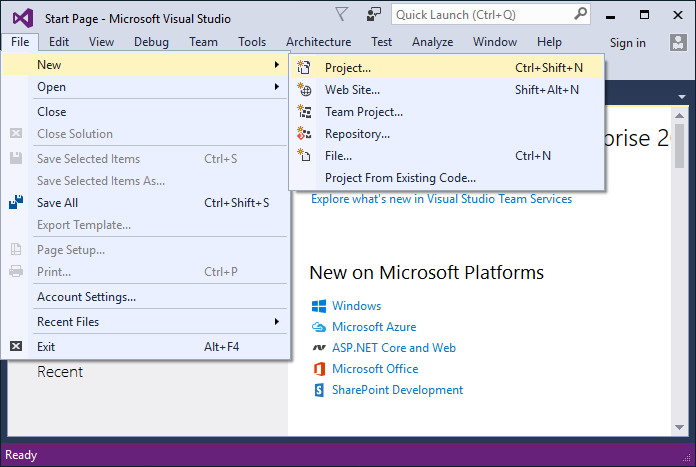Viewport: 696px width, 467px height.
Task: Click the Repository icon
Action: (304, 134)
